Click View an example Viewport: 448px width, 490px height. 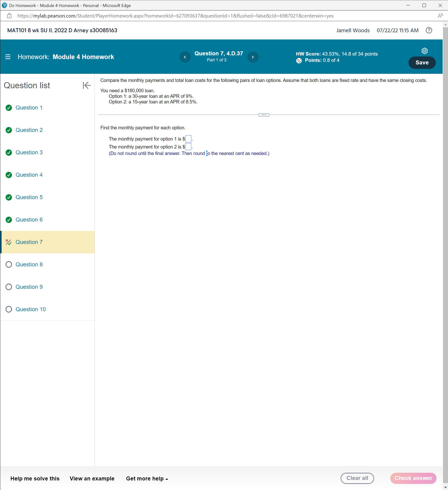tap(92, 479)
